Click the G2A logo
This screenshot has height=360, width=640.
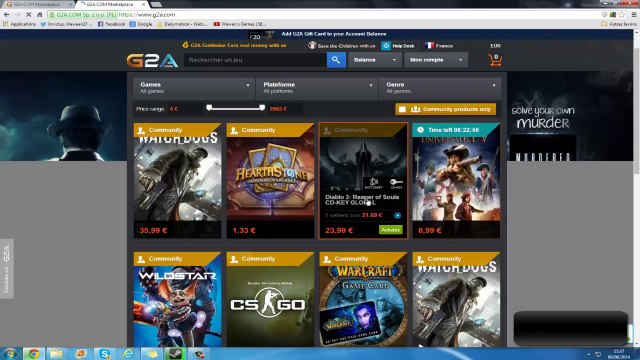(x=152, y=60)
